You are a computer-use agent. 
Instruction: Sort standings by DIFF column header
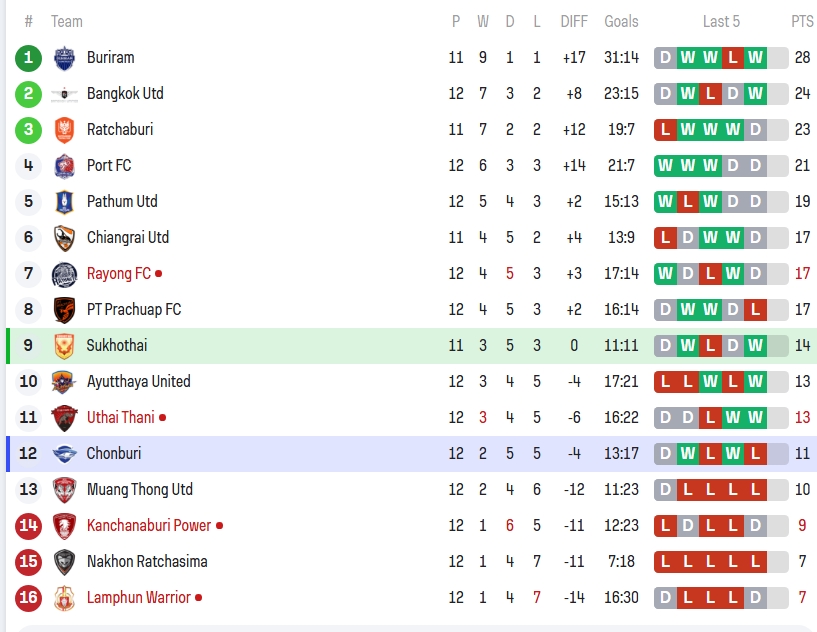pyautogui.click(x=574, y=21)
